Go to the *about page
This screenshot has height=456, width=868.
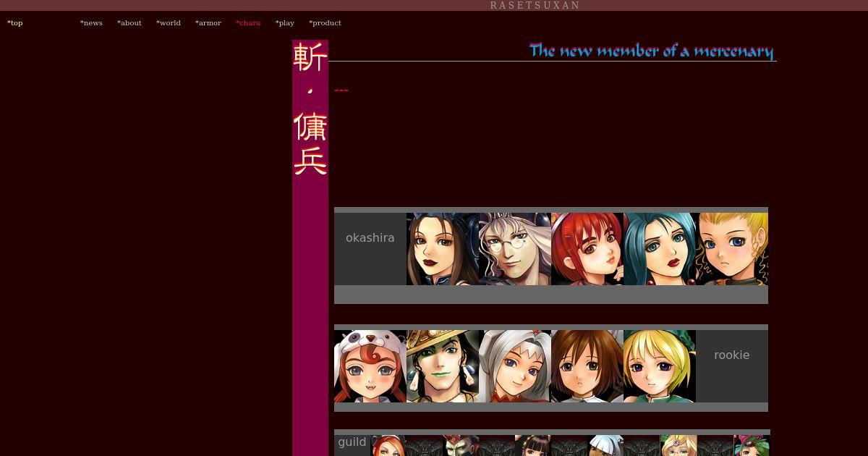click(x=129, y=23)
